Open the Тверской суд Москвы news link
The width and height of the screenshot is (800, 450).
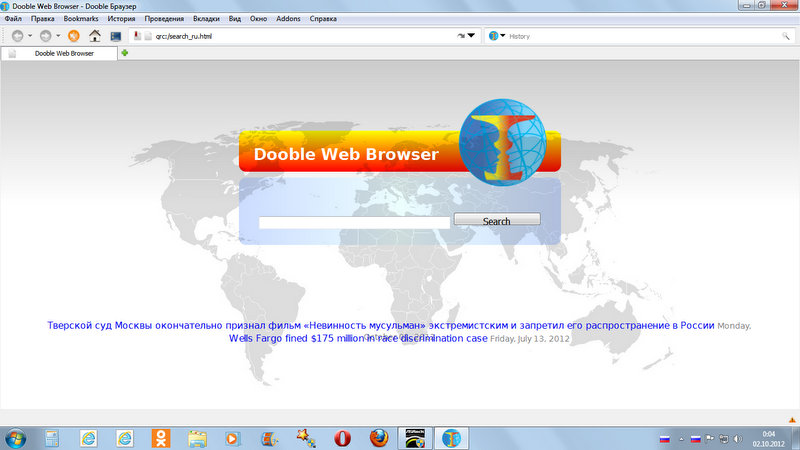[381, 326]
